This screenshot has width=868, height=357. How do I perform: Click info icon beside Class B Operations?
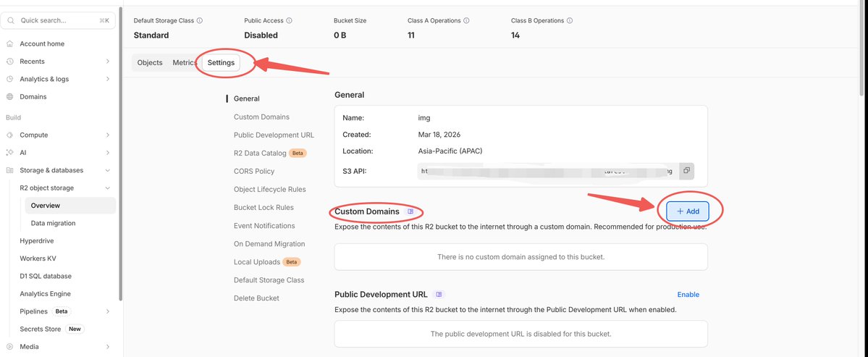[x=570, y=21]
